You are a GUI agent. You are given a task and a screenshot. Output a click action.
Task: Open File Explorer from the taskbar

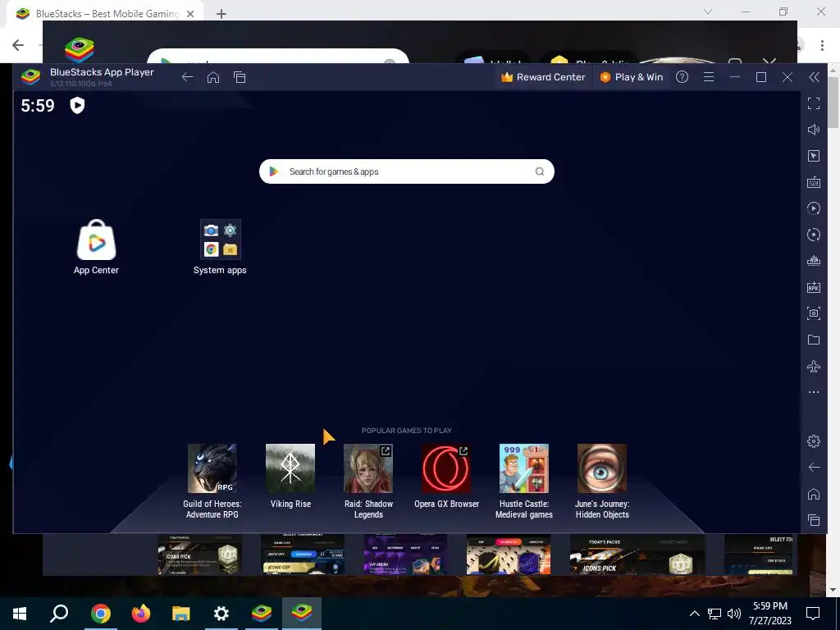pyautogui.click(x=181, y=614)
